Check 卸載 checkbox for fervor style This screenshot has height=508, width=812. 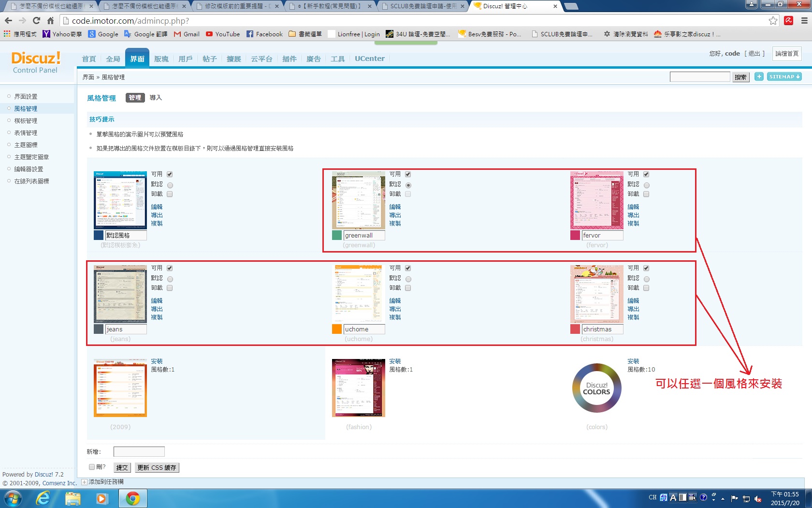646,194
